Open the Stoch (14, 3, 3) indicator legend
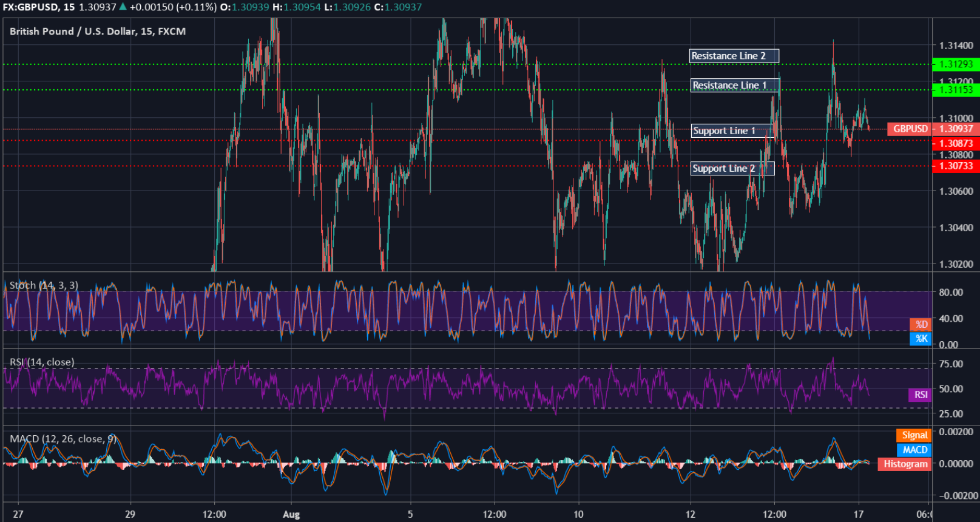This screenshot has width=980, height=522. coord(44,285)
